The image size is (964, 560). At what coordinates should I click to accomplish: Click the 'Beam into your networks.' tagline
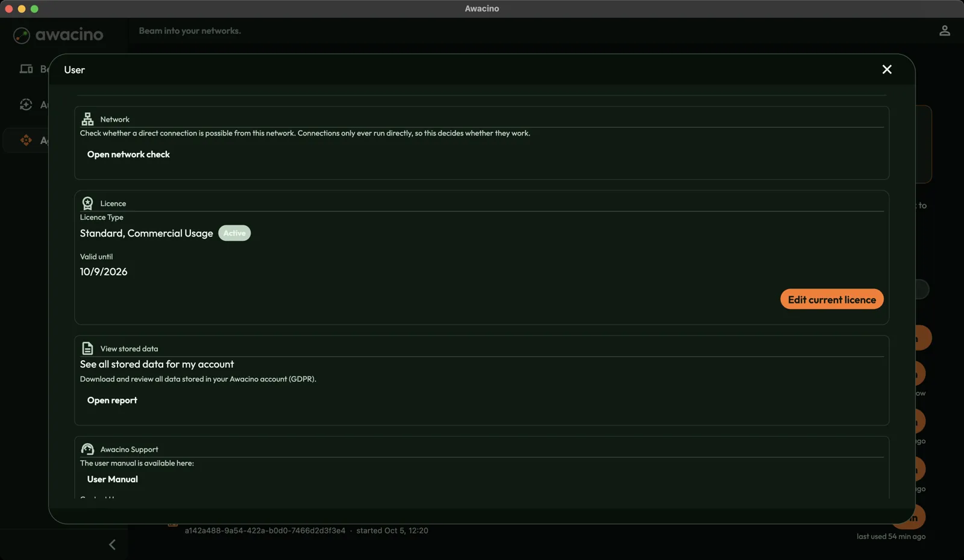[x=190, y=31]
